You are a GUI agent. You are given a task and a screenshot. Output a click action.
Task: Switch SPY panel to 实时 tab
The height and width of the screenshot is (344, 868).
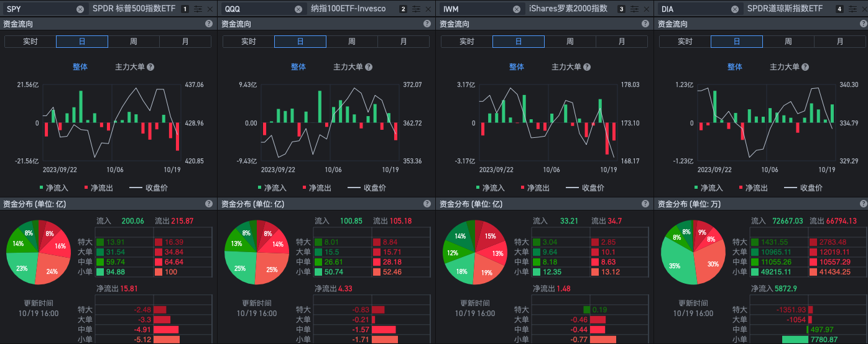(x=30, y=42)
